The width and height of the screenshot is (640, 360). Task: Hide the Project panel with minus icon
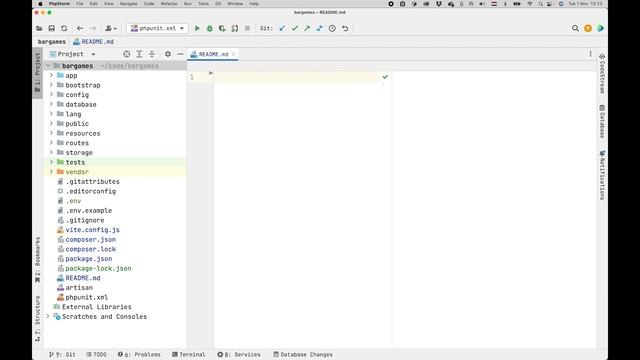[x=180, y=54]
